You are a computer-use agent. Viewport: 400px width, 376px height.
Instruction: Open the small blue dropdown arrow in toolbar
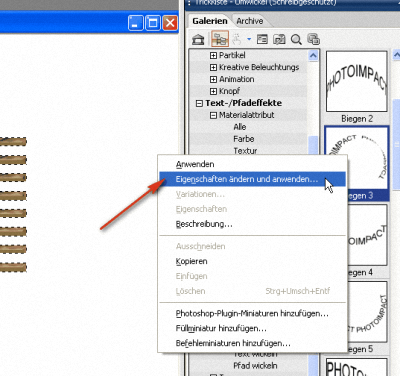(x=249, y=39)
